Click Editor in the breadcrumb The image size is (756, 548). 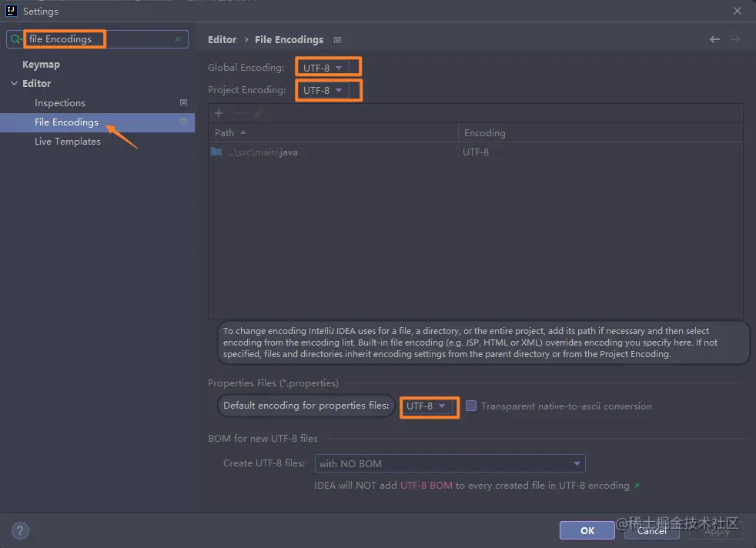tap(222, 39)
